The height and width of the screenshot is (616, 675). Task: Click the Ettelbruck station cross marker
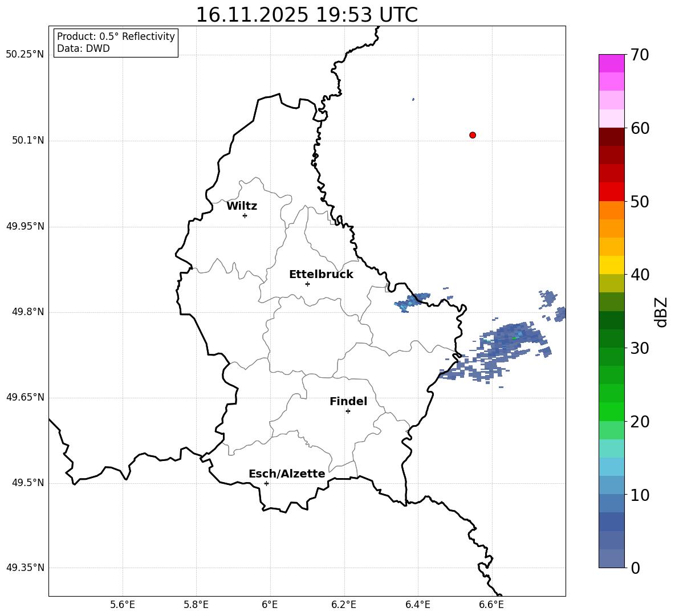pyautogui.click(x=307, y=284)
